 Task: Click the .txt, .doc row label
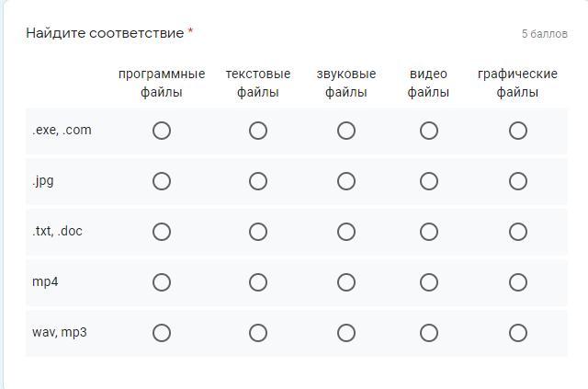(x=57, y=232)
